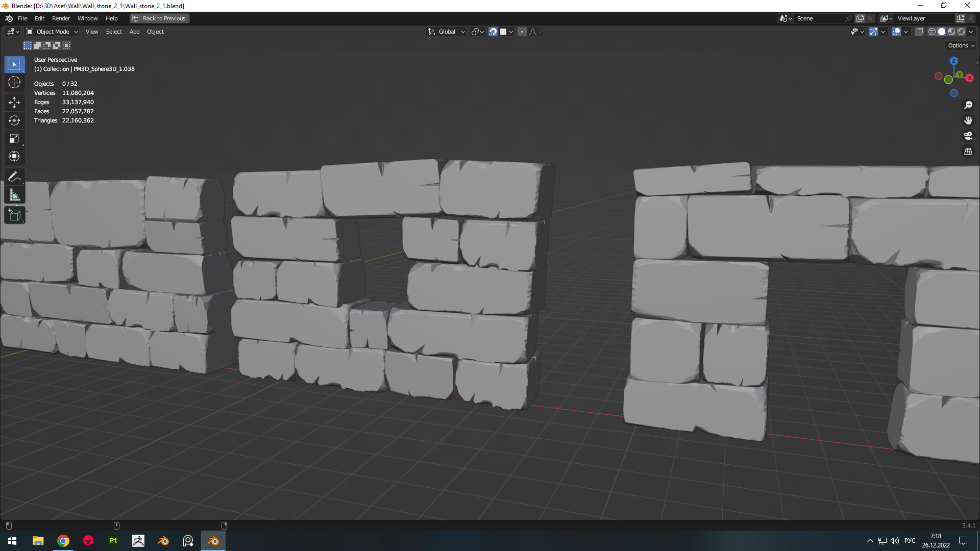This screenshot has width=980, height=551.
Task: Open the Render menu
Action: [61, 18]
